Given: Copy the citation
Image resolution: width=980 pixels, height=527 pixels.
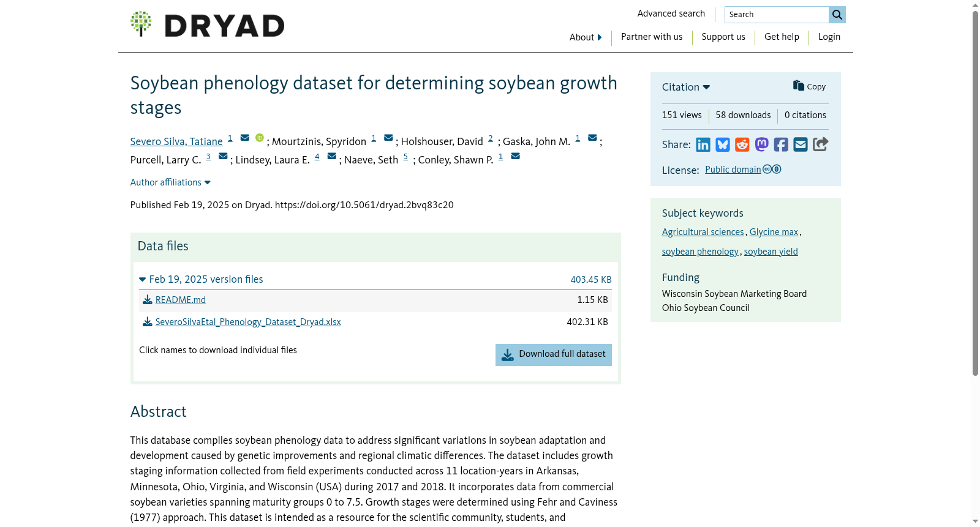Looking at the screenshot, I should [x=809, y=86].
